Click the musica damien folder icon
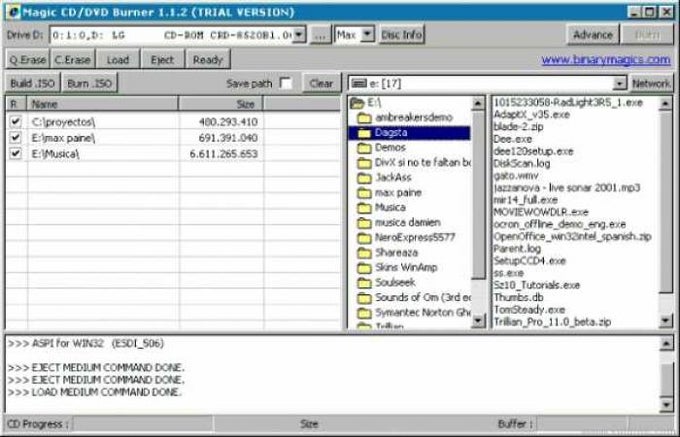 coord(364,223)
